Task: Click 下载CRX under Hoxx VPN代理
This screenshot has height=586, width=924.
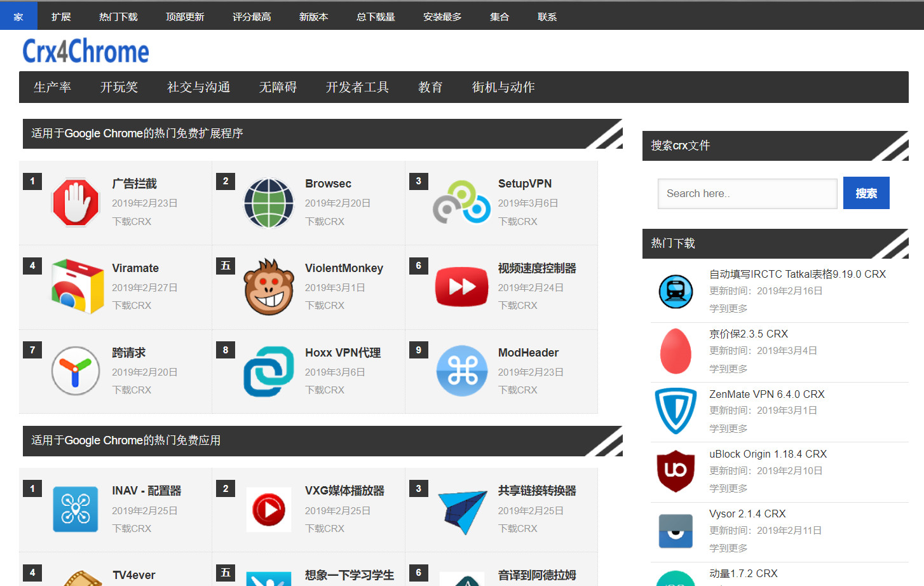Action: [x=325, y=390]
